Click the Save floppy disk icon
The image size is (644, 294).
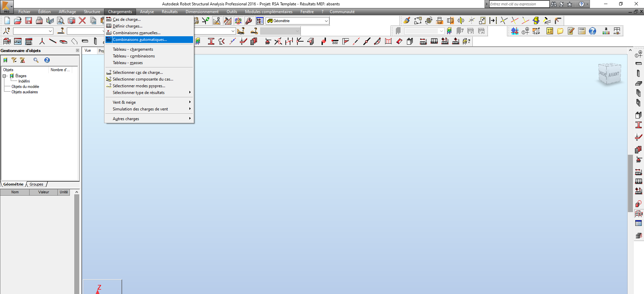[x=29, y=21]
